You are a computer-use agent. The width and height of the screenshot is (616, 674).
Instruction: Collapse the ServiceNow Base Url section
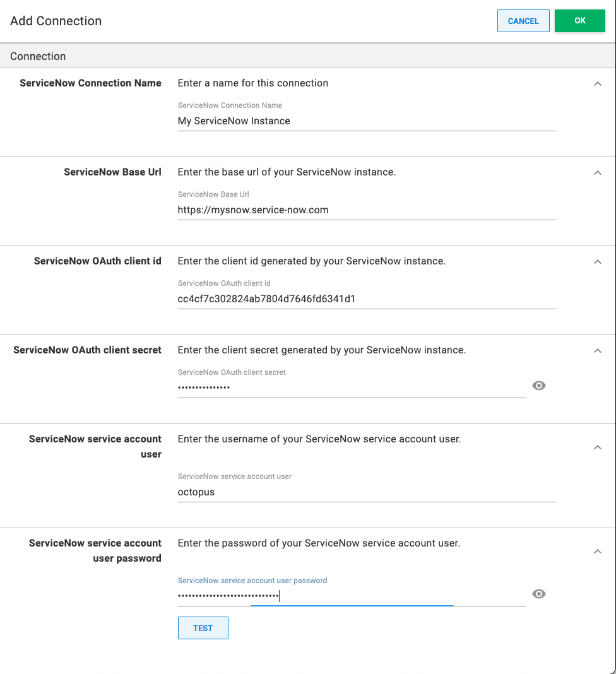(x=597, y=172)
